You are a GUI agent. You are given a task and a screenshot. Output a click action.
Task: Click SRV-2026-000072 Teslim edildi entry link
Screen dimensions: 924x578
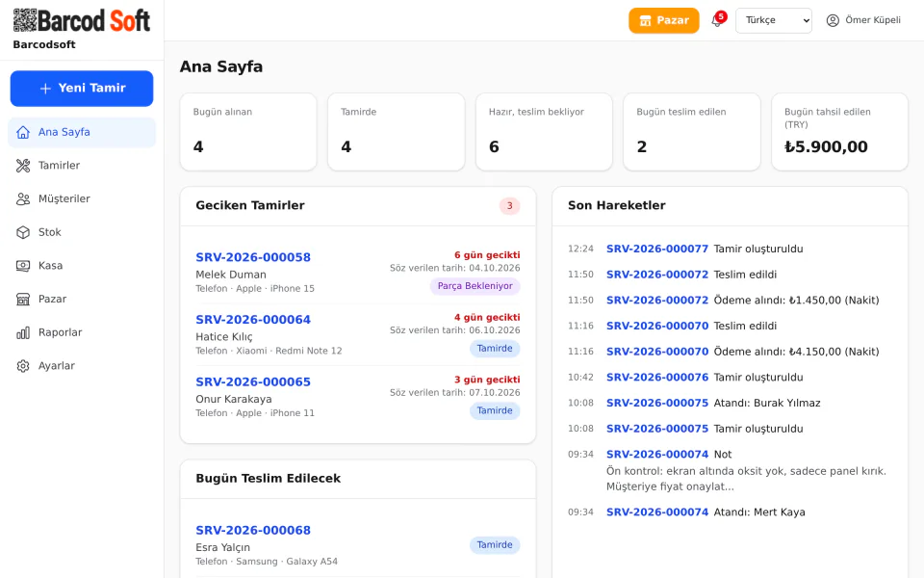click(657, 275)
